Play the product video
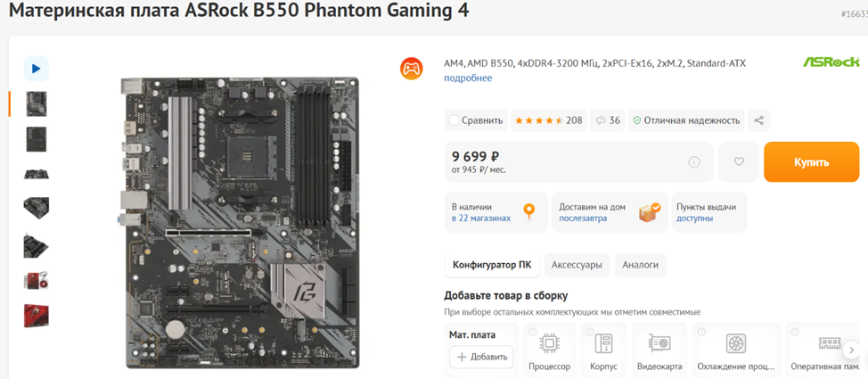868x379 pixels. point(36,69)
